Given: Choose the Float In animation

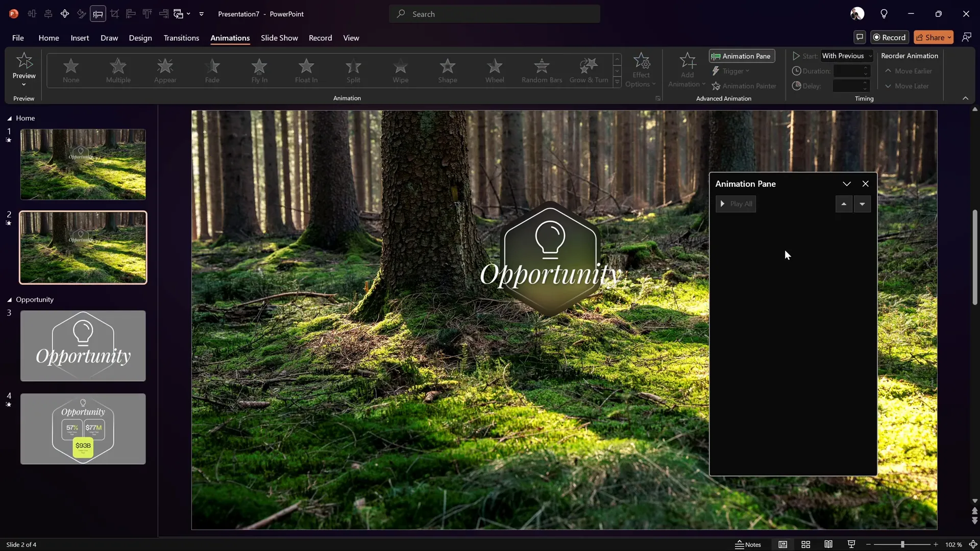Looking at the screenshot, I should (306, 70).
